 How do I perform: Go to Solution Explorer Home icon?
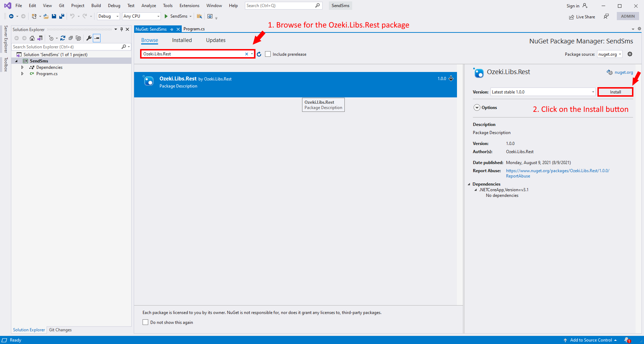32,38
